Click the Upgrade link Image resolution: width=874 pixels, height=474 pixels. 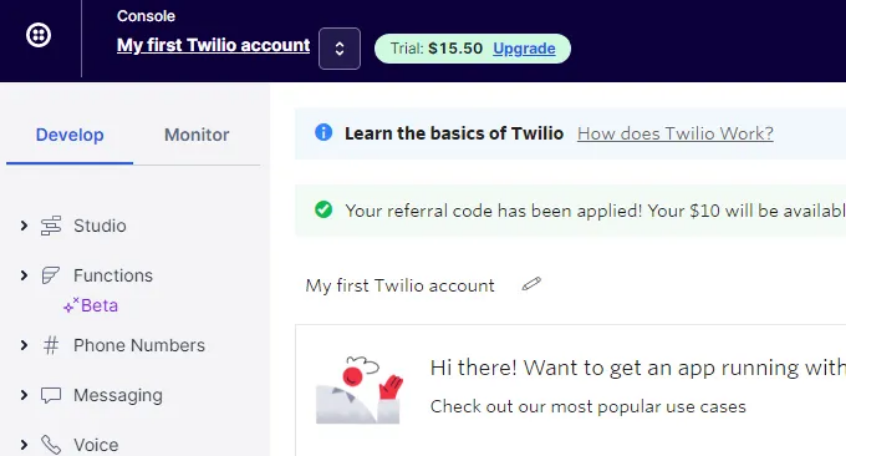(524, 48)
